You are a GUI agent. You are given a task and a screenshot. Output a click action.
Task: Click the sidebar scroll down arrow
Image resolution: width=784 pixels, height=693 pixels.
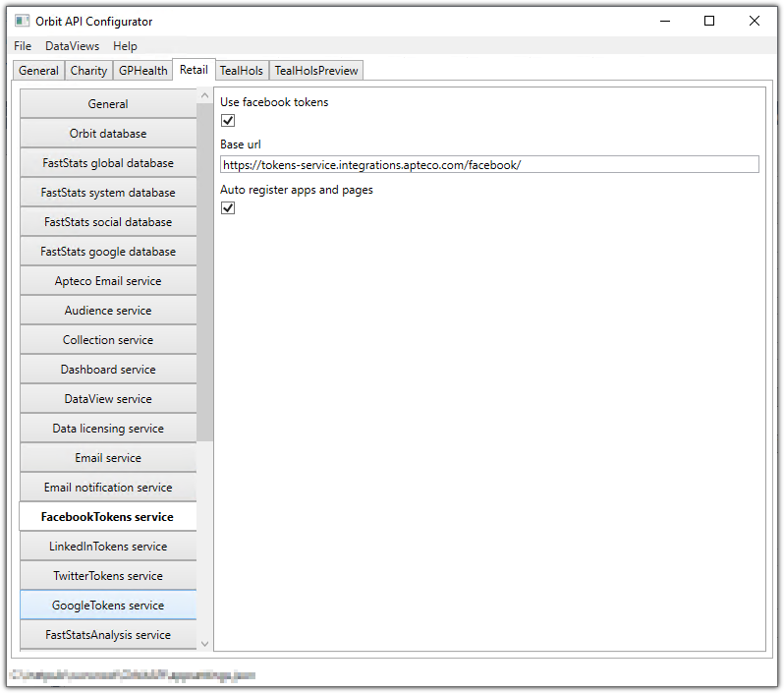coord(204,644)
